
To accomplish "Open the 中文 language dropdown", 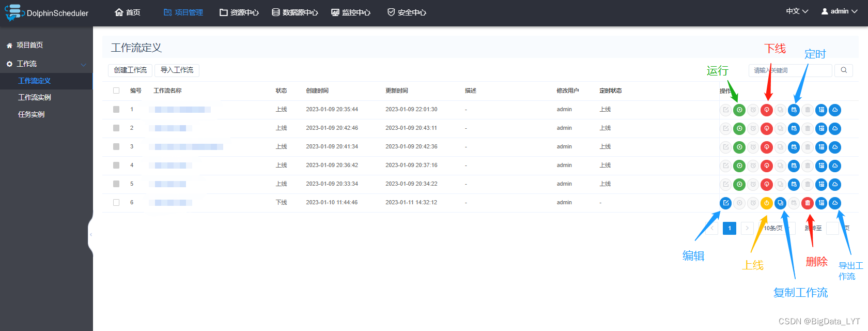I will [x=797, y=11].
